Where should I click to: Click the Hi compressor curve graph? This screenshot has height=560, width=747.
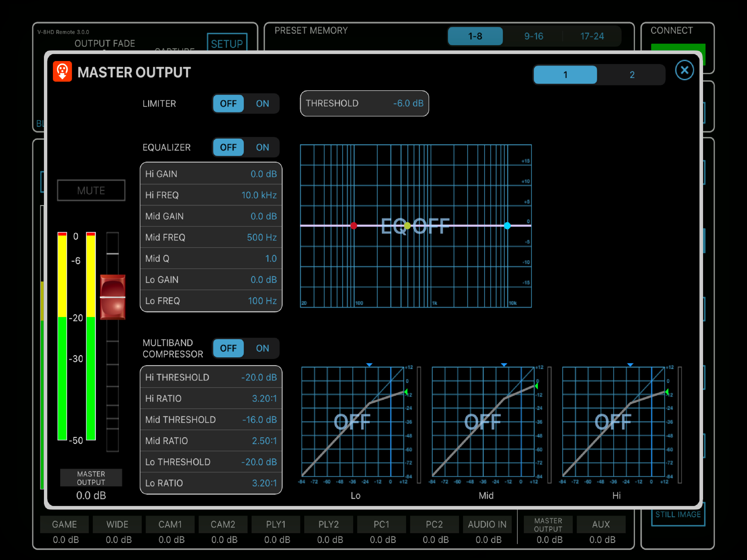coord(613,422)
